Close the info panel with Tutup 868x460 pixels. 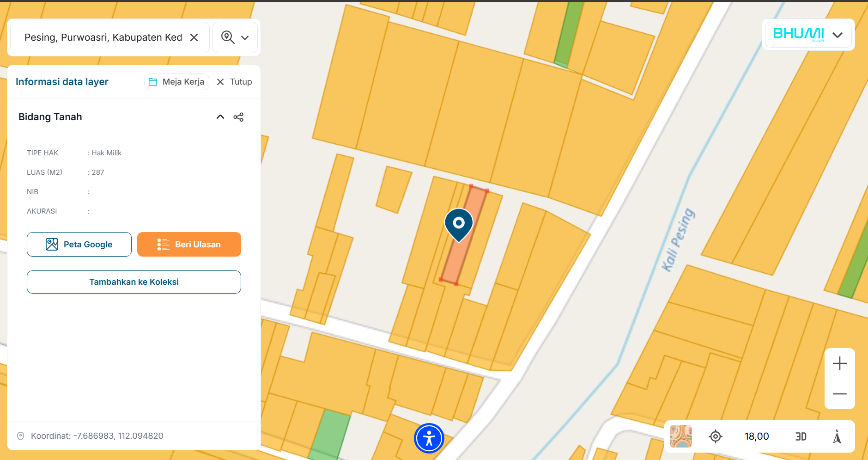tap(234, 82)
